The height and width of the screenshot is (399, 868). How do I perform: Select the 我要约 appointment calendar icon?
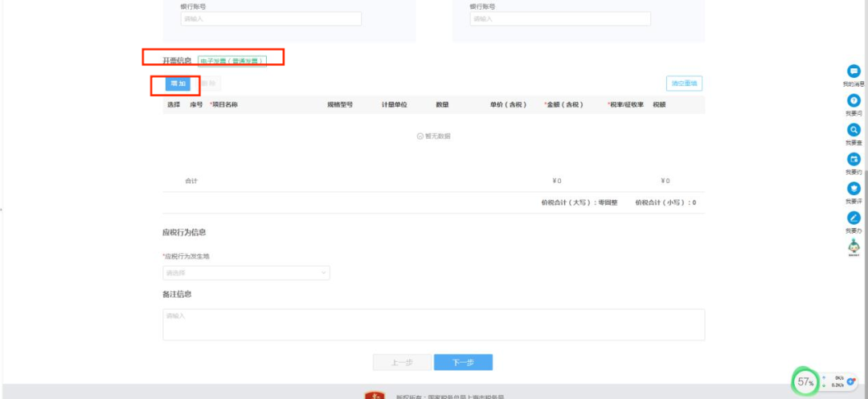pos(854,159)
